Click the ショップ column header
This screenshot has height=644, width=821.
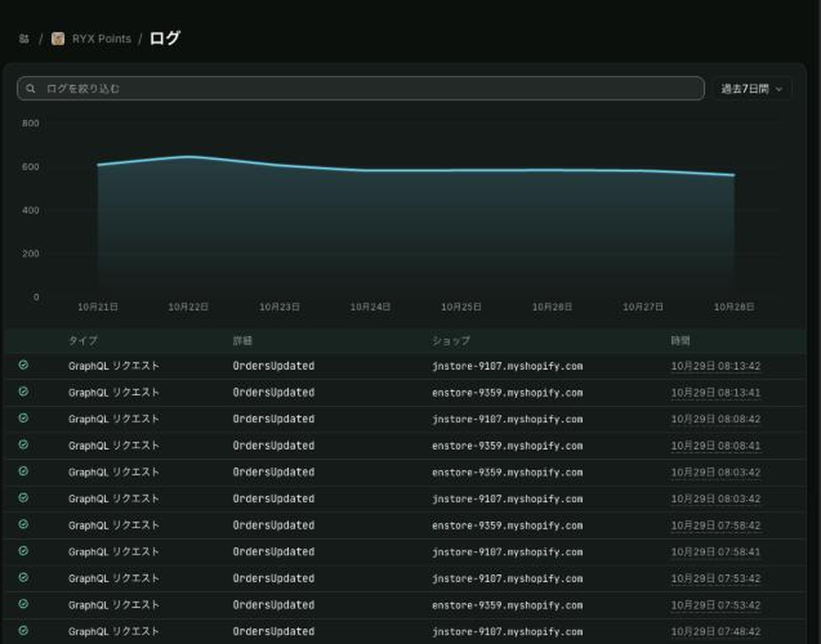[x=451, y=341]
